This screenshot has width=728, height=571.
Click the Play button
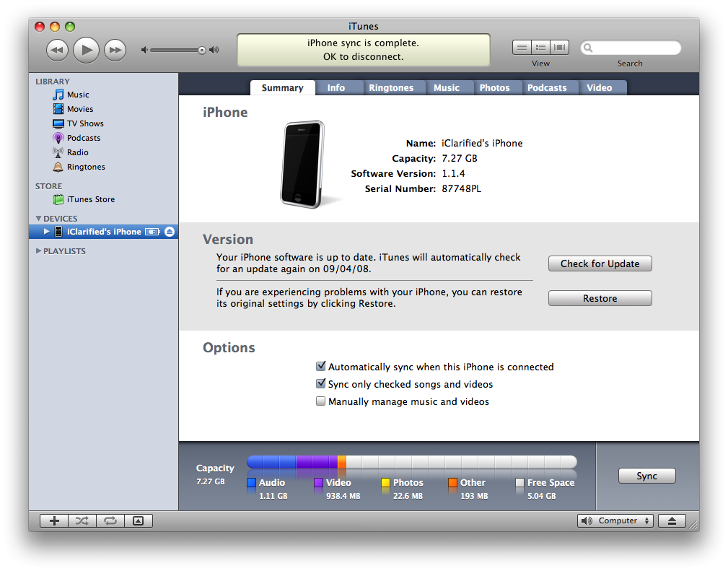coord(86,50)
